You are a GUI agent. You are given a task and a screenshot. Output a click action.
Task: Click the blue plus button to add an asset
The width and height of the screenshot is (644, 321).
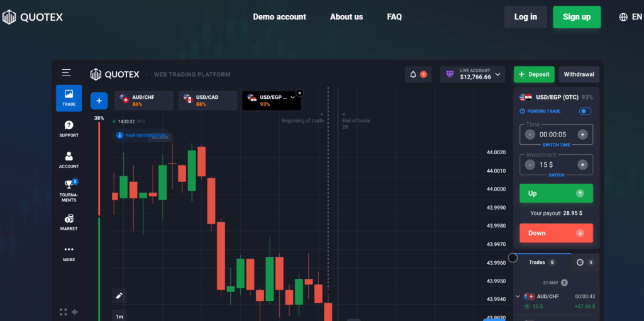pos(99,101)
